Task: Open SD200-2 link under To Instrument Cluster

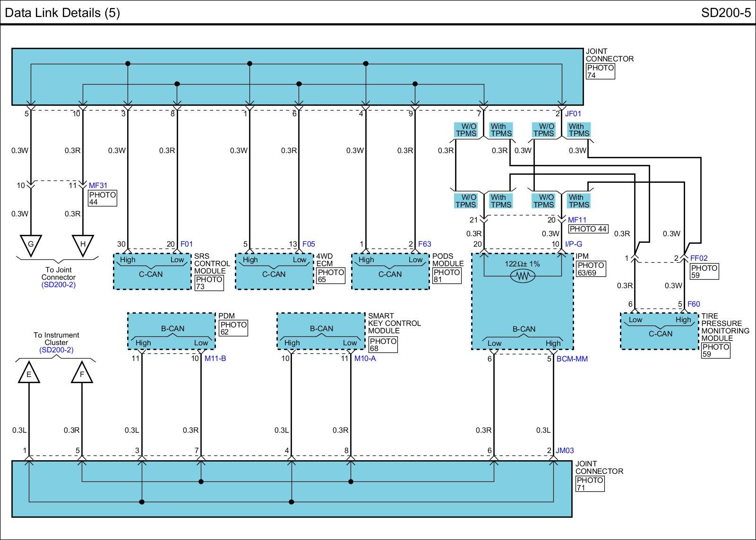Action: (x=56, y=350)
